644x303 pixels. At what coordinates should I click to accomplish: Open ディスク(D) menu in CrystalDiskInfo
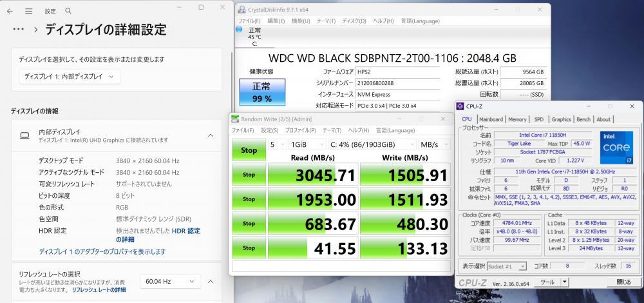click(354, 21)
